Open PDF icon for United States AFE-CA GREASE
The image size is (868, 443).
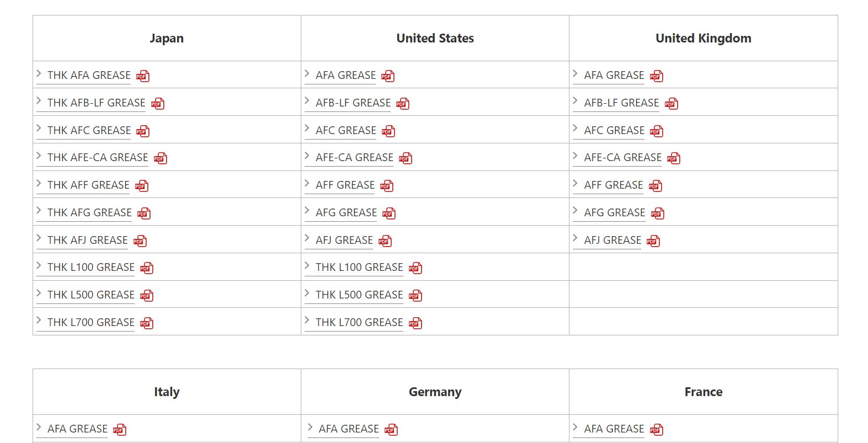(406, 158)
